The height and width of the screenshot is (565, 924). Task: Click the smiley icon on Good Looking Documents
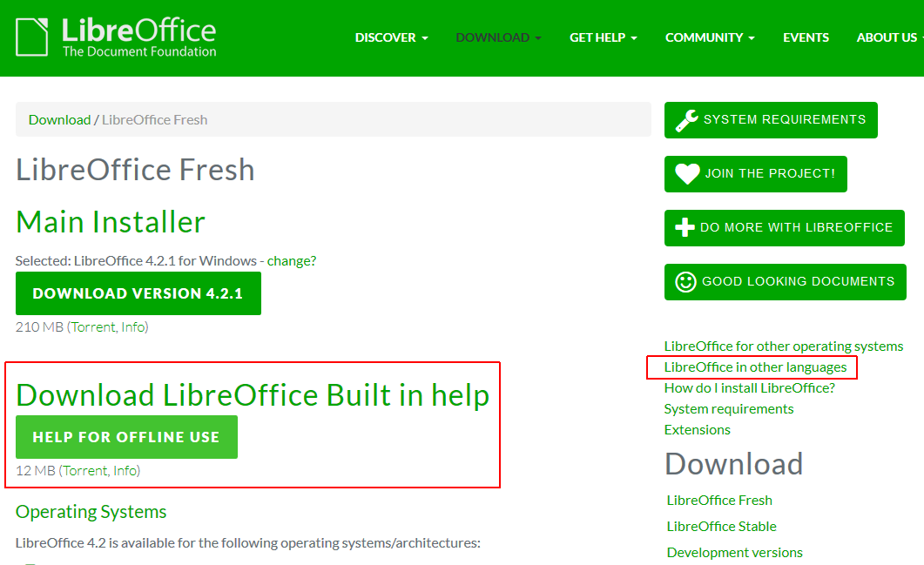[x=685, y=281]
